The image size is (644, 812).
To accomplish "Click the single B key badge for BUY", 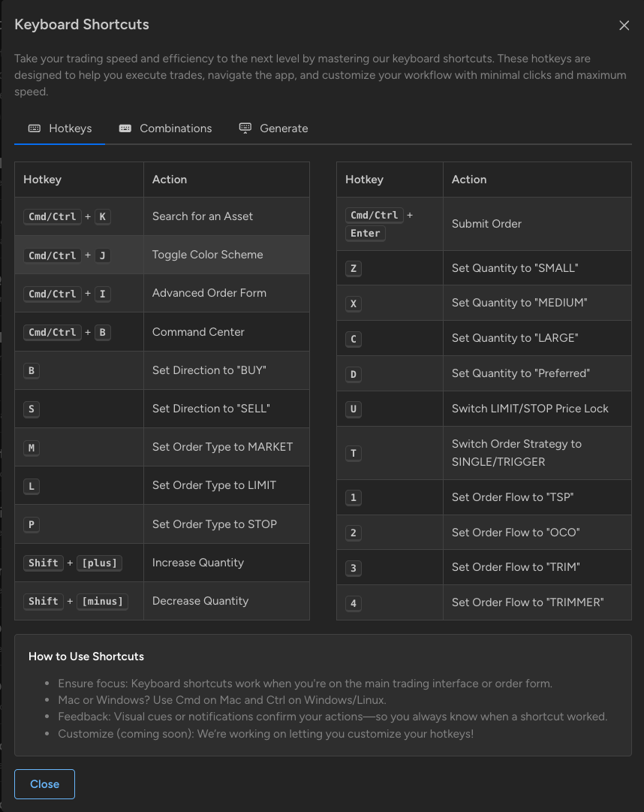I will pos(32,371).
